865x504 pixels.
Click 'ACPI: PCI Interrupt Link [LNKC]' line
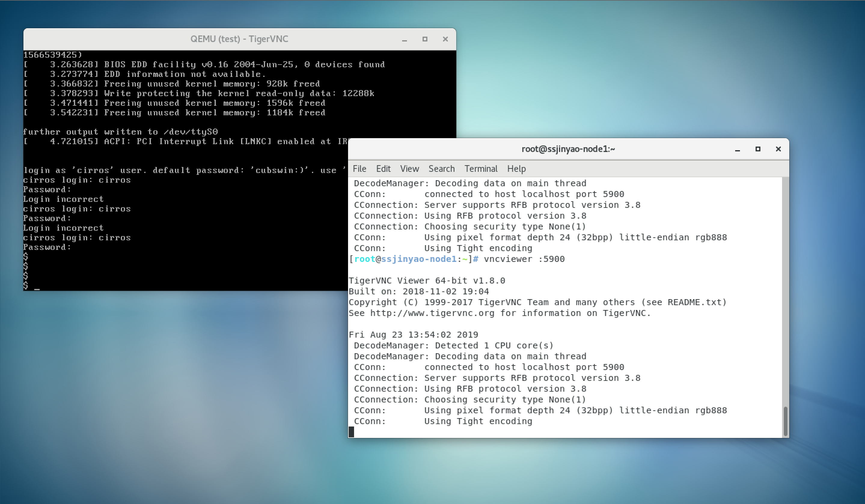185,141
